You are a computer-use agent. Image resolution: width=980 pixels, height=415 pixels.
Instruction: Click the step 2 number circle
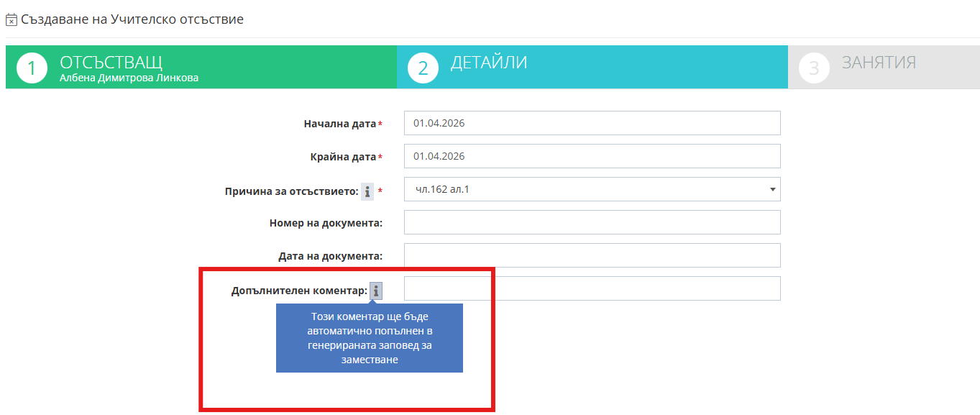pyautogui.click(x=423, y=68)
